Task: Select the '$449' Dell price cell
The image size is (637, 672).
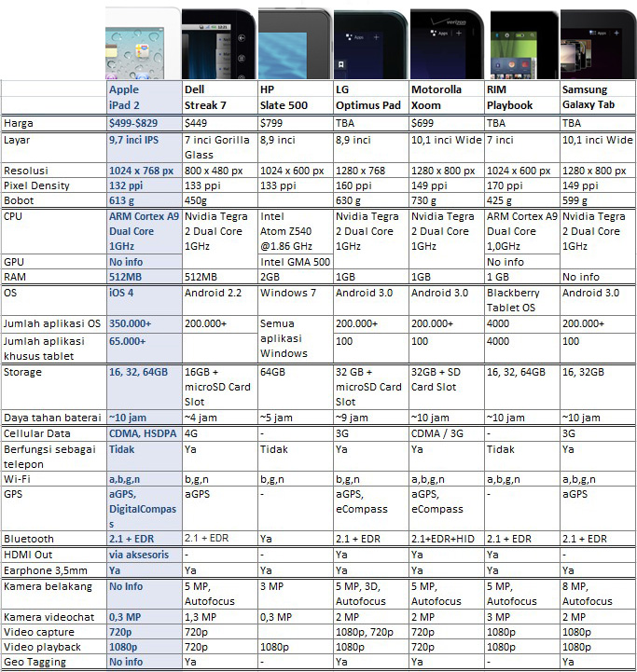Action: click(219, 123)
